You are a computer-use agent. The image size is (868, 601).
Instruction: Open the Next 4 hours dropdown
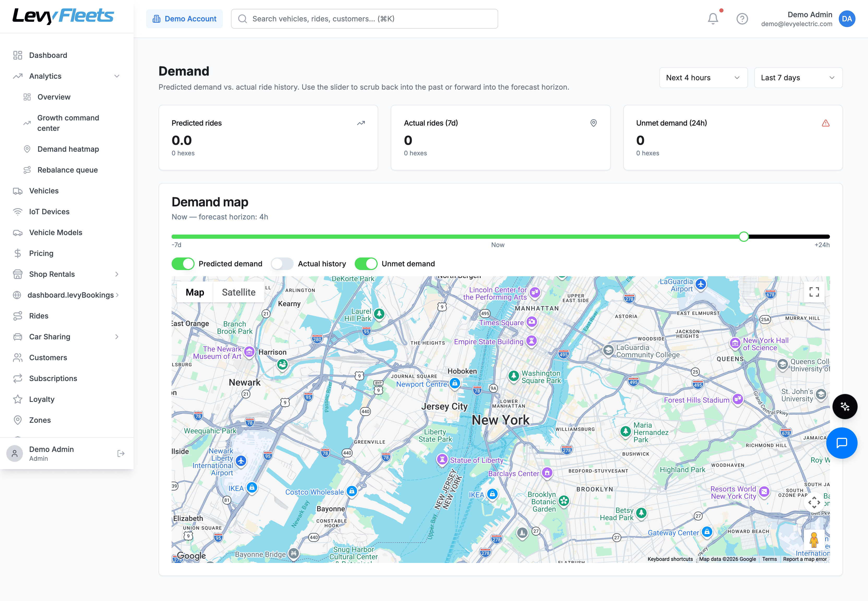point(703,78)
